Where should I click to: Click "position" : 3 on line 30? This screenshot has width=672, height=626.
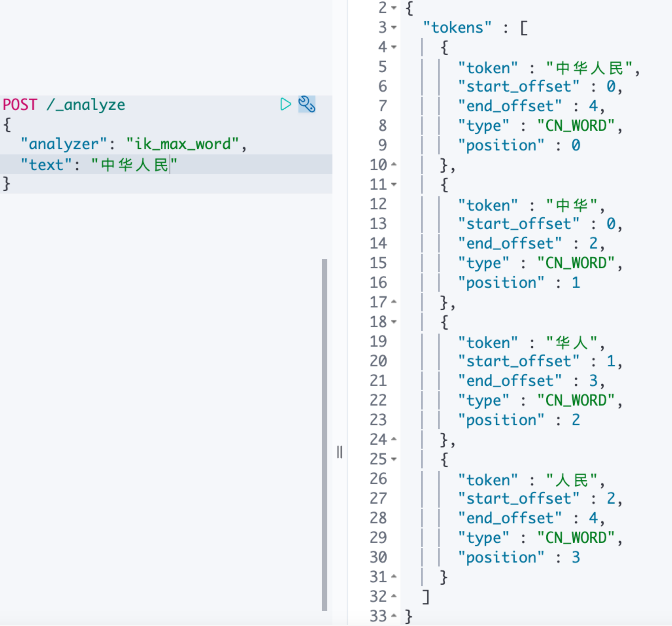click(519, 557)
